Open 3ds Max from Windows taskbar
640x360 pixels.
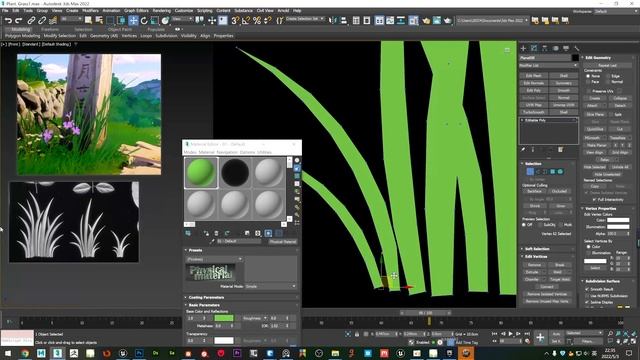(x=57, y=353)
